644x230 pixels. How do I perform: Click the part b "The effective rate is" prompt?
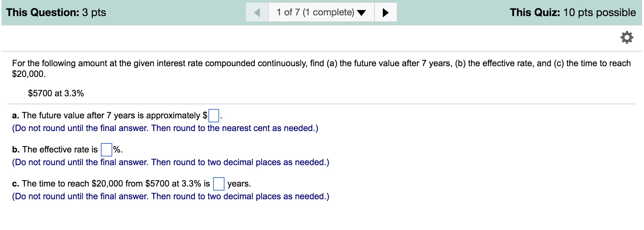55,150
